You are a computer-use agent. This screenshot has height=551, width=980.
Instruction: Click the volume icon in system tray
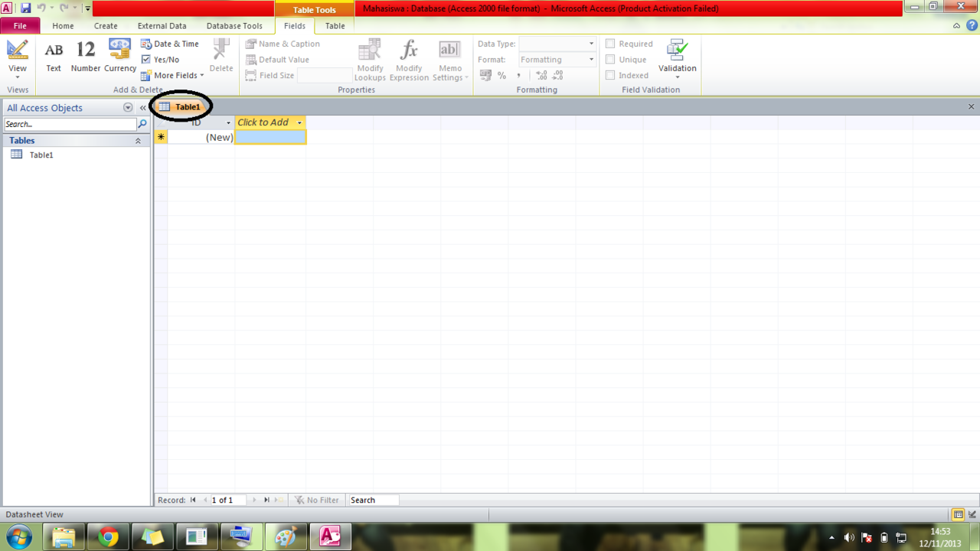[849, 537]
